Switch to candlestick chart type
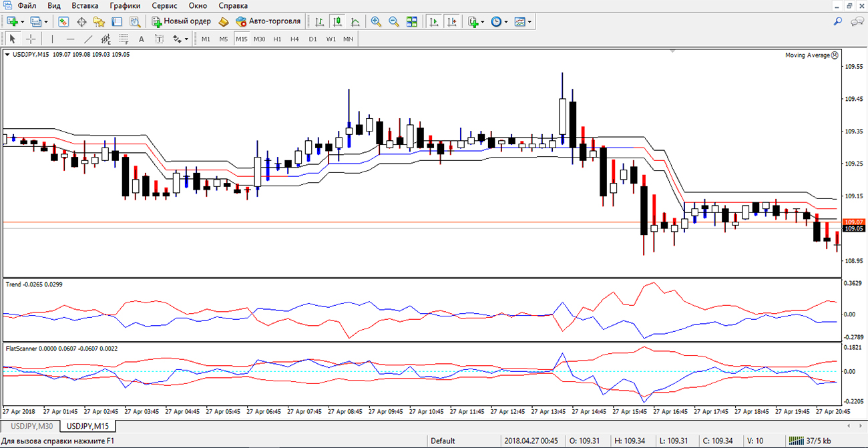The image size is (868, 448). click(337, 21)
